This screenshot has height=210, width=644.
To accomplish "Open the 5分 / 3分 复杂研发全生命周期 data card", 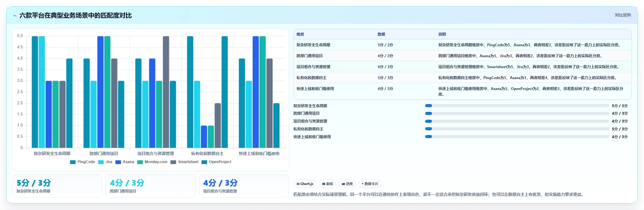I will pyautogui.click(x=57, y=186).
